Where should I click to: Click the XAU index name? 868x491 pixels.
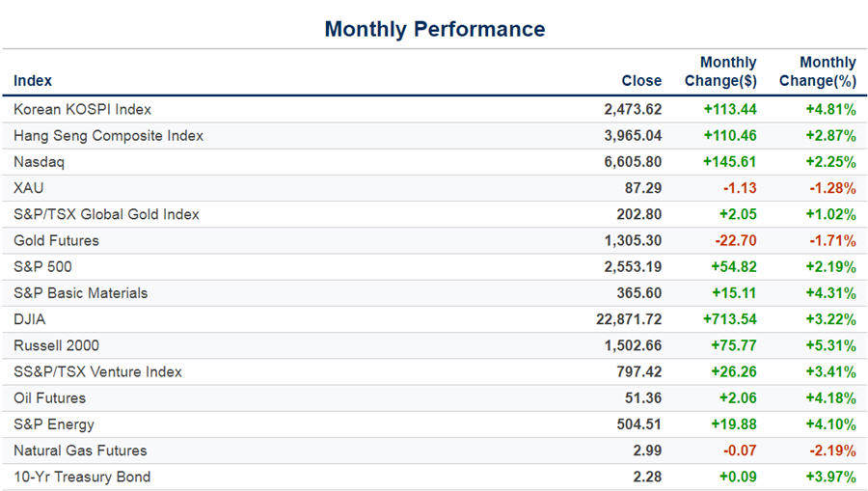[x=28, y=188]
